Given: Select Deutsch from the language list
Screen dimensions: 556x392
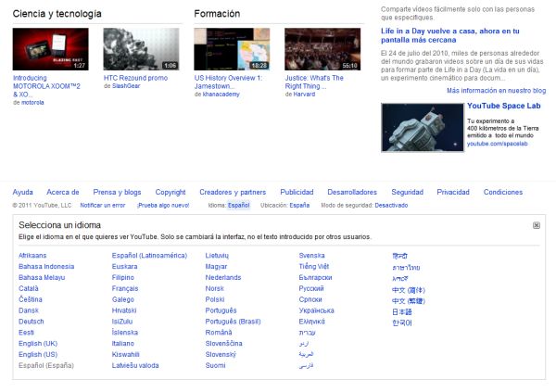Looking at the screenshot, I should pos(32,322).
